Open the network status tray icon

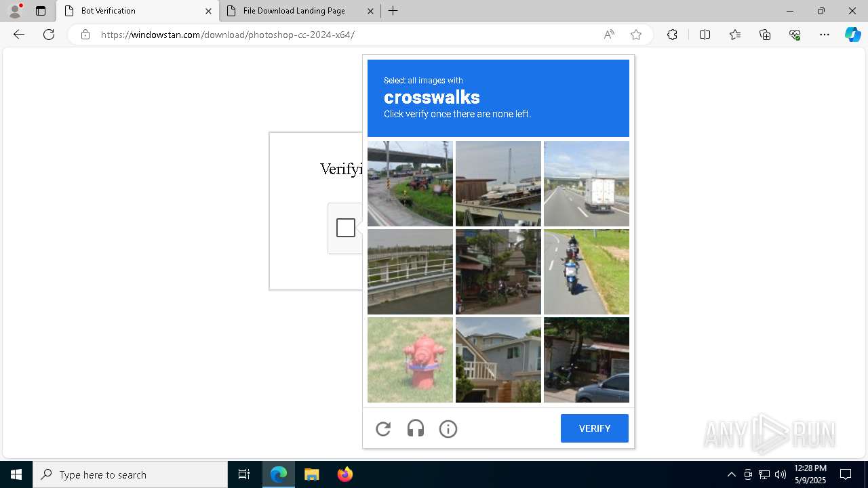click(x=764, y=474)
